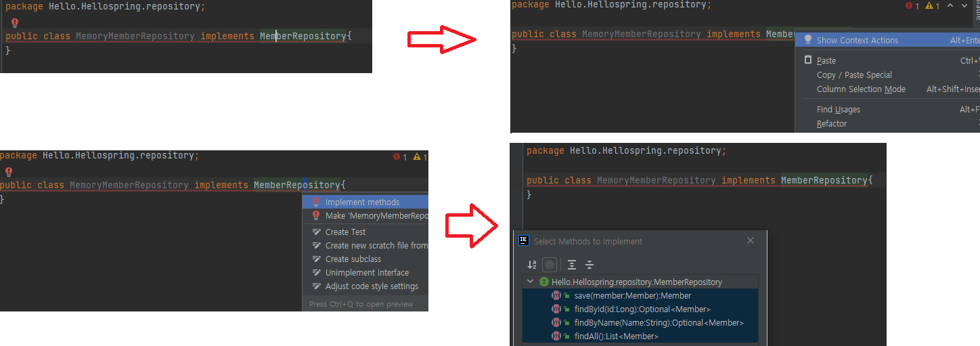Select the findById(id:Long):Optional<Member> method
The image size is (980, 346).
coord(640,309)
